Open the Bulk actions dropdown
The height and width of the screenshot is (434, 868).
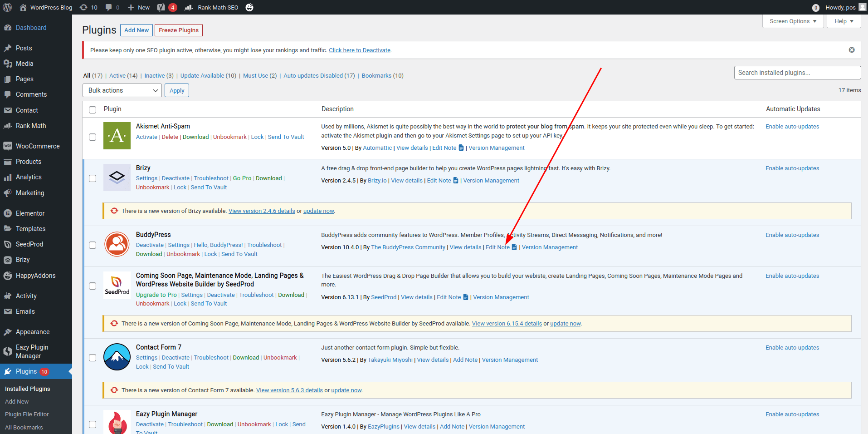122,90
